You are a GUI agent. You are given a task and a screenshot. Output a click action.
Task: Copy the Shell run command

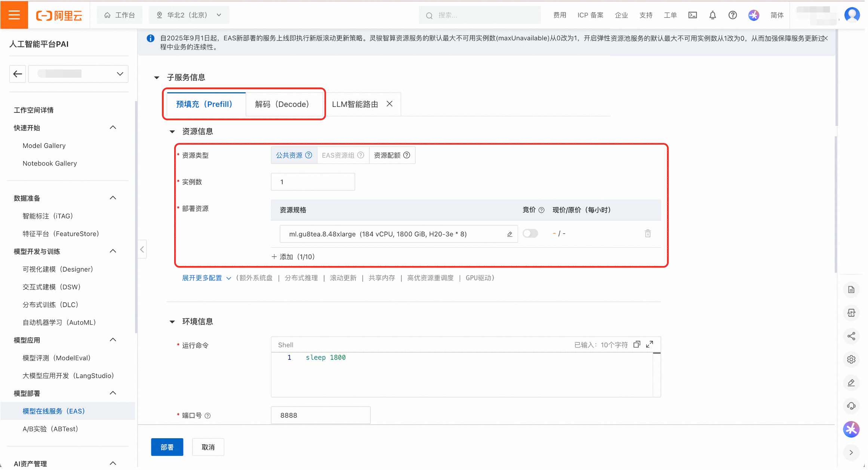coord(637,344)
